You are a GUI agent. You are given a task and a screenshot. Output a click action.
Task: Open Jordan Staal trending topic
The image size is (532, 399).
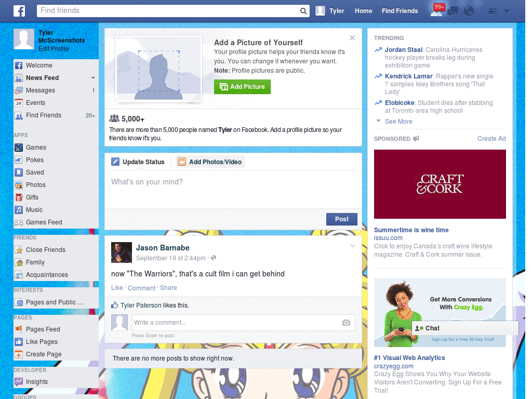[x=403, y=49]
